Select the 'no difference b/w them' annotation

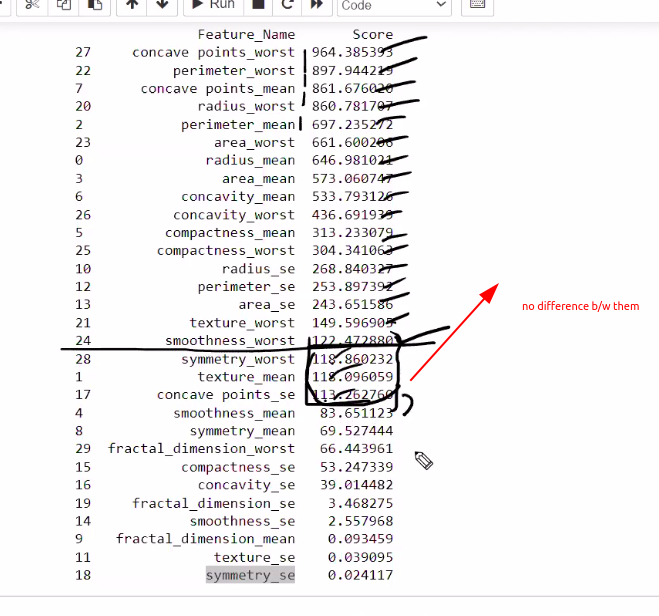pos(580,306)
